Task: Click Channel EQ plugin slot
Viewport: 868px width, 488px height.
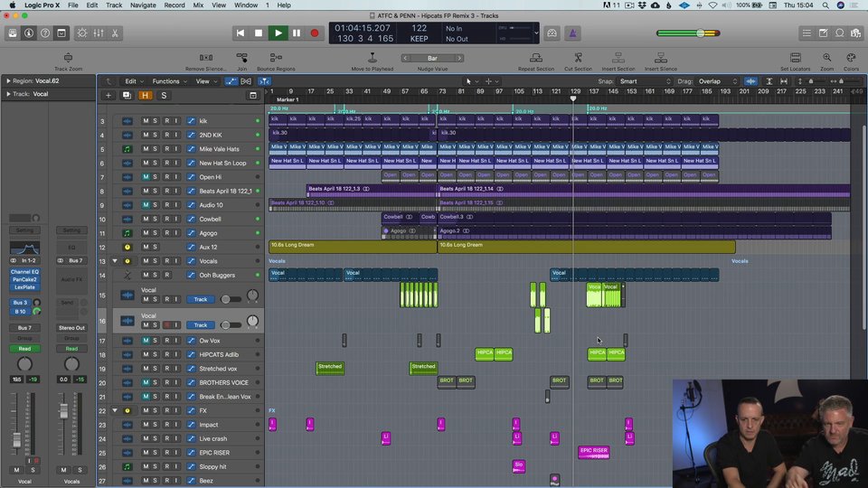Action: tap(24, 272)
